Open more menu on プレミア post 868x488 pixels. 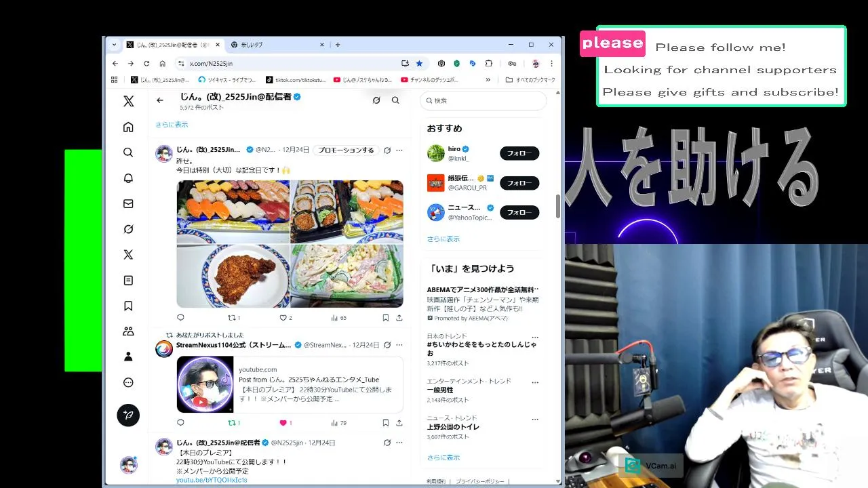click(399, 443)
